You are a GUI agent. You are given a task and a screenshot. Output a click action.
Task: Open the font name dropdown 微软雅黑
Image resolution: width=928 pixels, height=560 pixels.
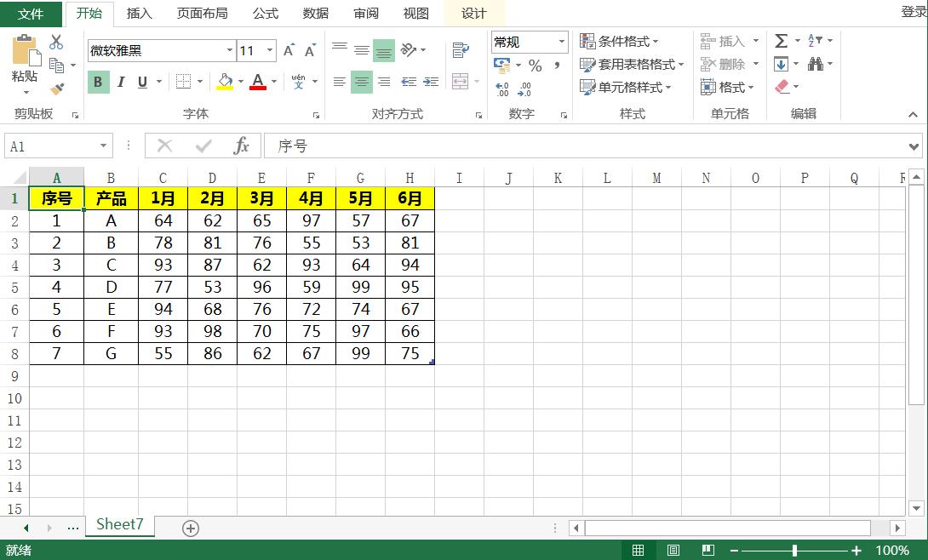coord(229,51)
